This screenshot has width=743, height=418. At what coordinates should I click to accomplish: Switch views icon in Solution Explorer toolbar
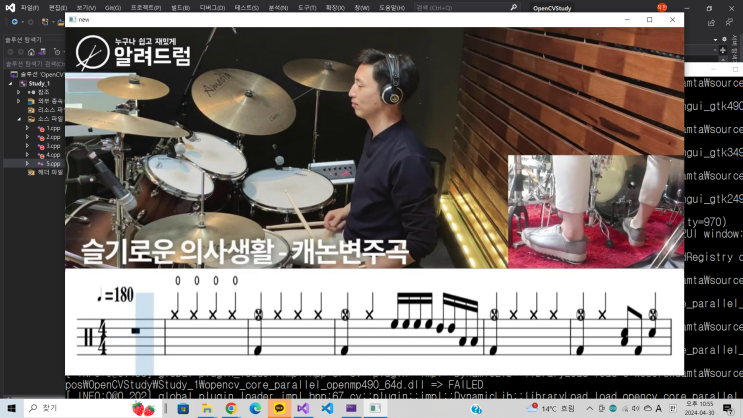click(42, 52)
